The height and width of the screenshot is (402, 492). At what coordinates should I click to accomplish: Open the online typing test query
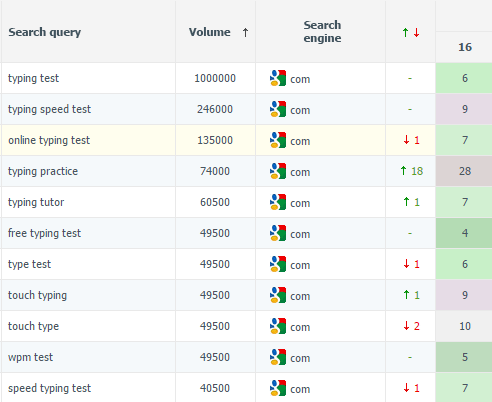tap(49, 140)
